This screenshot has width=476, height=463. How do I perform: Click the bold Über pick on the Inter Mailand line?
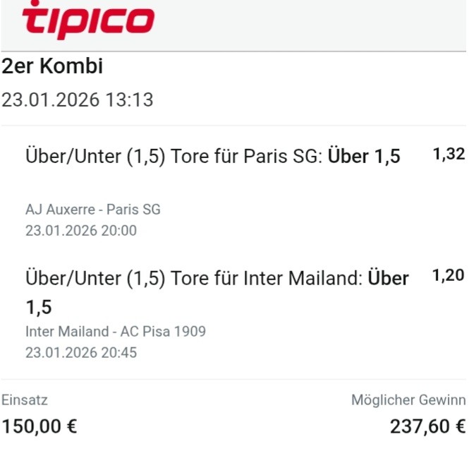(388, 279)
